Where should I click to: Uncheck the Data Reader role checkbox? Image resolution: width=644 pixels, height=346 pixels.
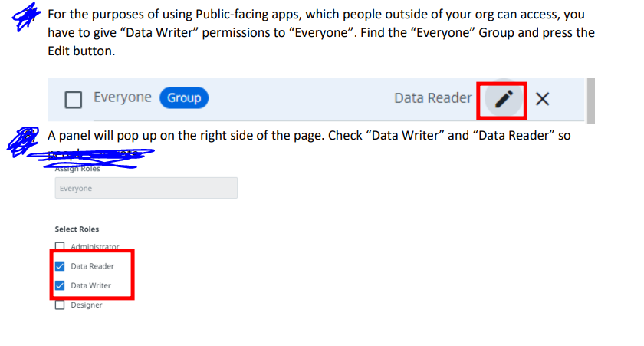pos(60,266)
